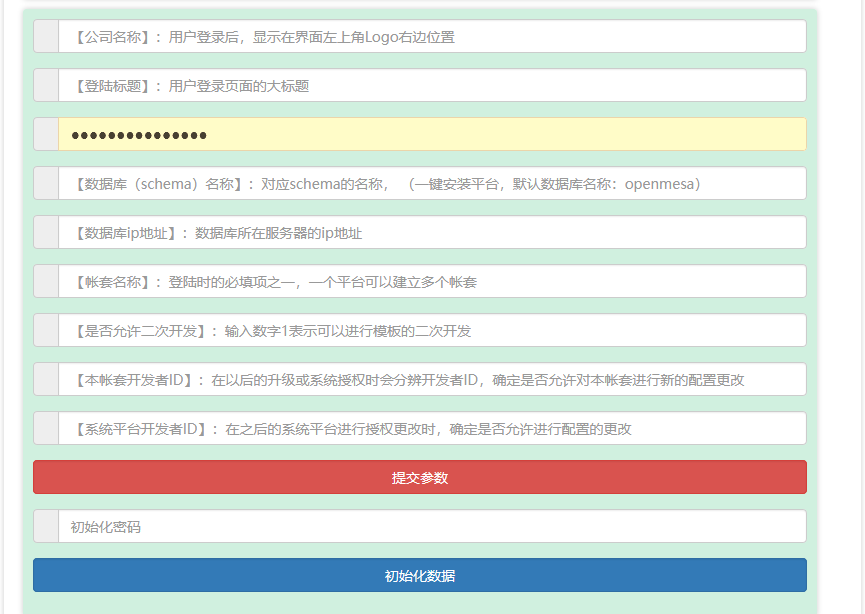Screen dimensions: 865x614
Task: Click gray addon box beside the password field
Action: point(46,135)
